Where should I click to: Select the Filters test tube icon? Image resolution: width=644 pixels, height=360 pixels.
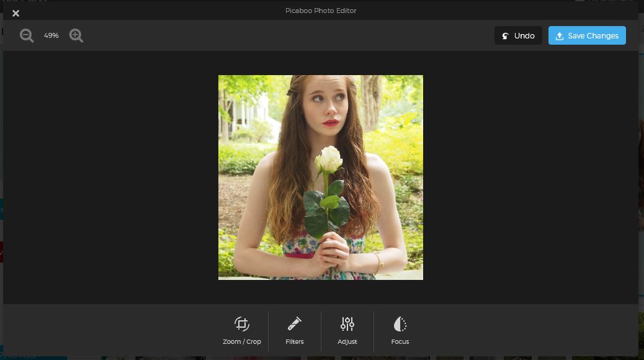coord(295,324)
